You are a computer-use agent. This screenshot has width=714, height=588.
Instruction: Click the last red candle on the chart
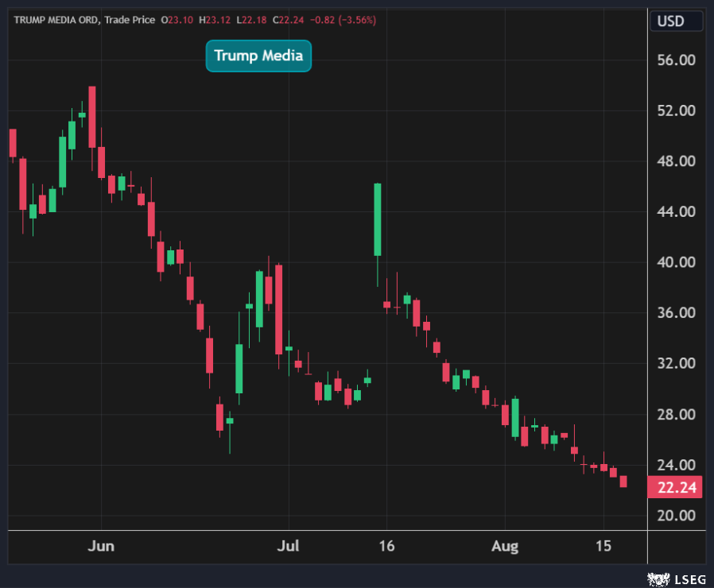coord(623,482)
